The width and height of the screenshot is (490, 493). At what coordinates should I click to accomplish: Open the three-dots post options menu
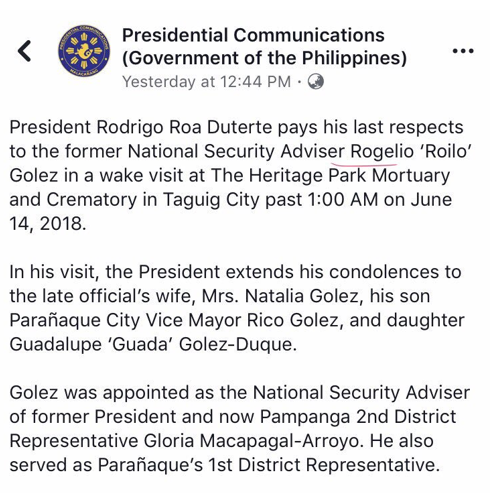463,51
